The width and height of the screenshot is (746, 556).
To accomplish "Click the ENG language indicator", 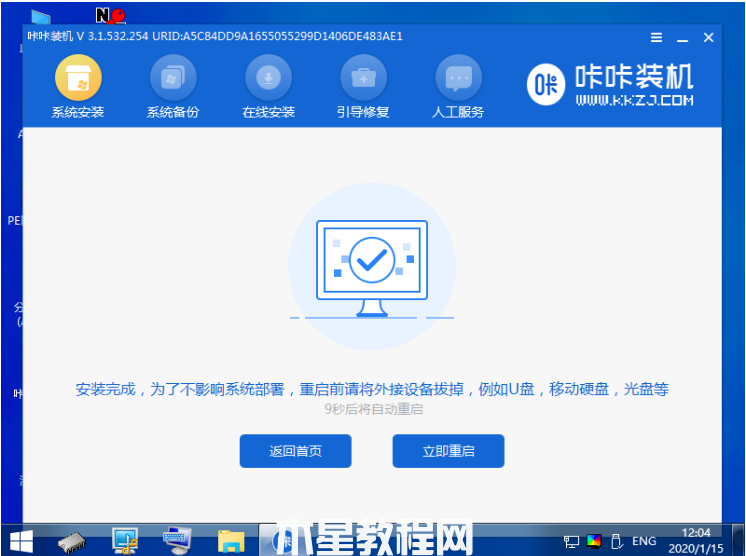I will point(644,541).
